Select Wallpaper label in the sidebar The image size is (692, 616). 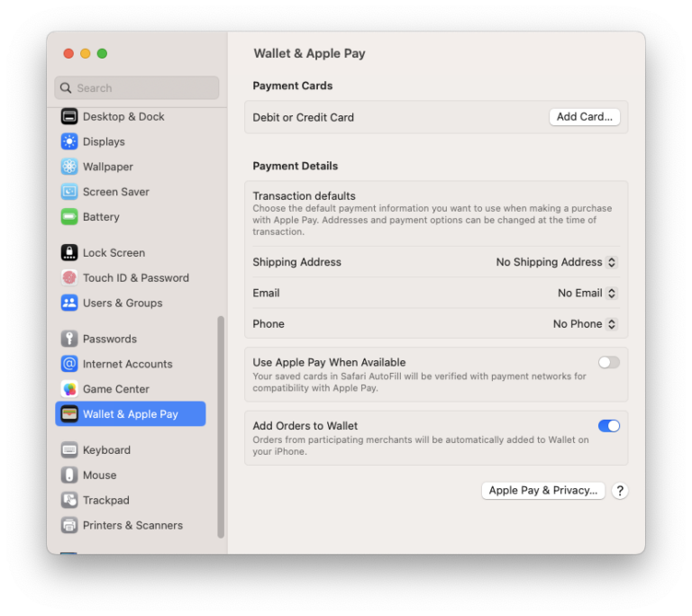pyautogui.click(x=108, y=167)
